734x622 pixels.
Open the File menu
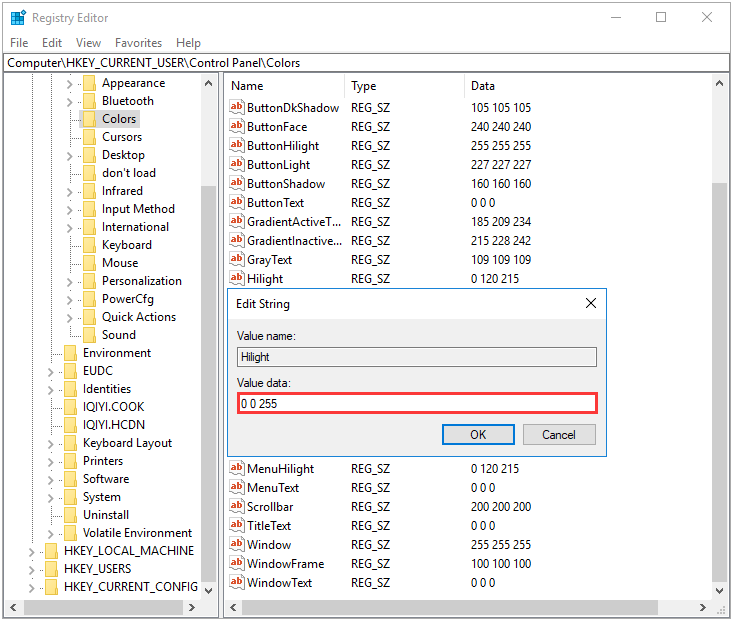(x=19, y=43)
